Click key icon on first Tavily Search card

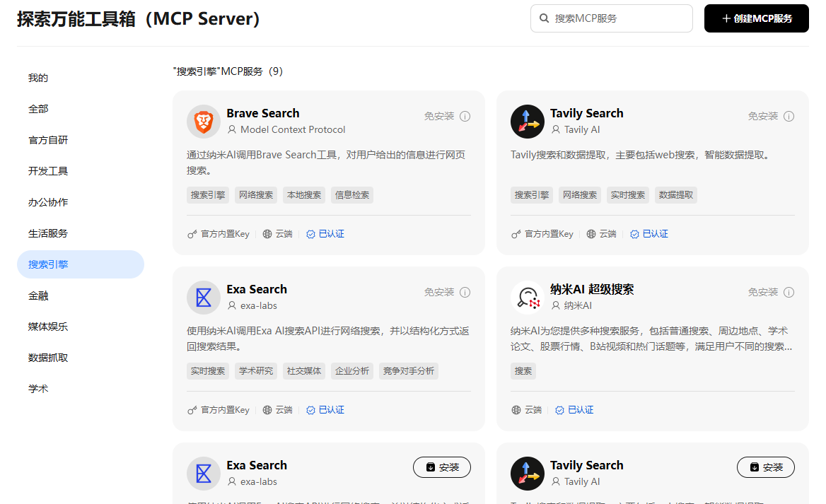pos(516,234)
